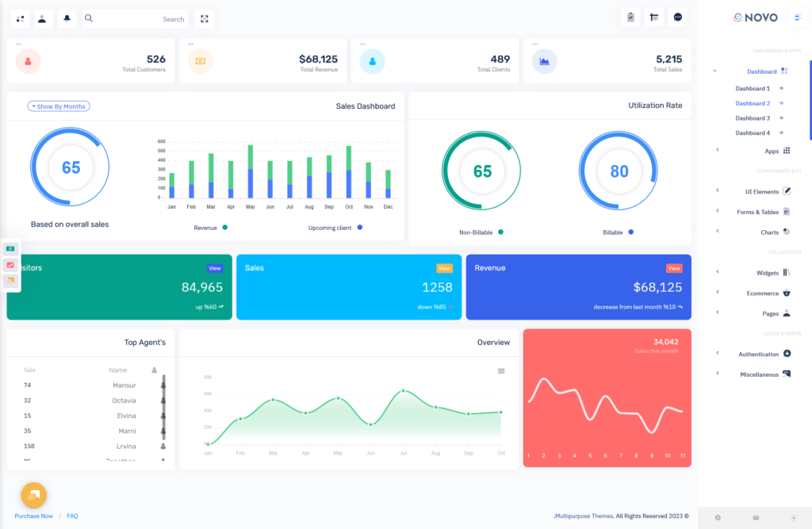Screen dimensions: 812x529
Task: Select Dashboard 3 in the sidebar
Action: [752, 117]
